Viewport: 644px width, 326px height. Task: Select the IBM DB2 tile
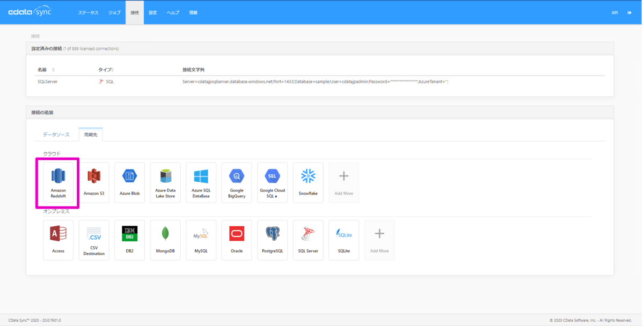(x=129, y=240)
